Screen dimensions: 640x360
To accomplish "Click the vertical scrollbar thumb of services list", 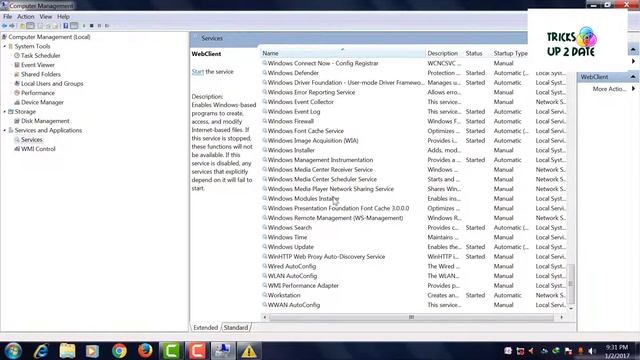I will click(571, 284).
